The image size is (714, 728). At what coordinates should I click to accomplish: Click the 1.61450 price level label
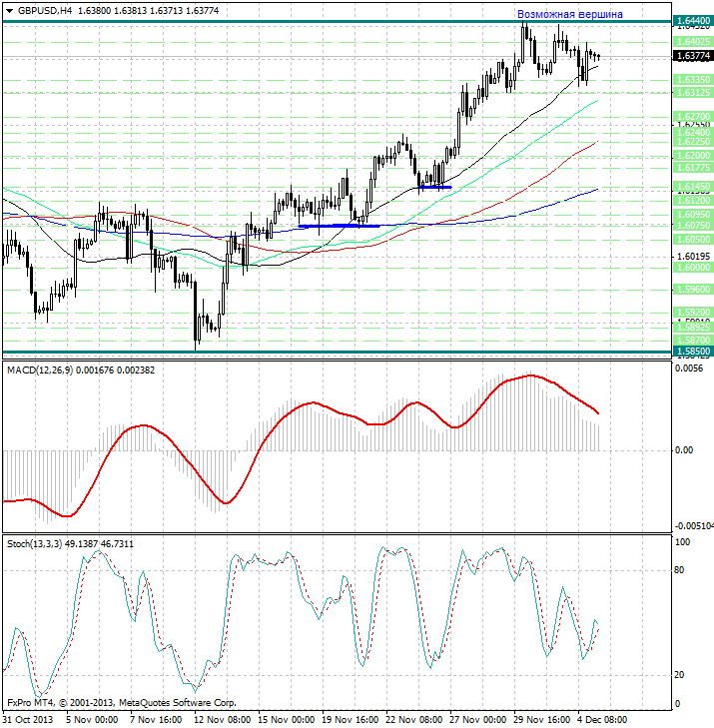pyautogui.click(x=693, y=187)
